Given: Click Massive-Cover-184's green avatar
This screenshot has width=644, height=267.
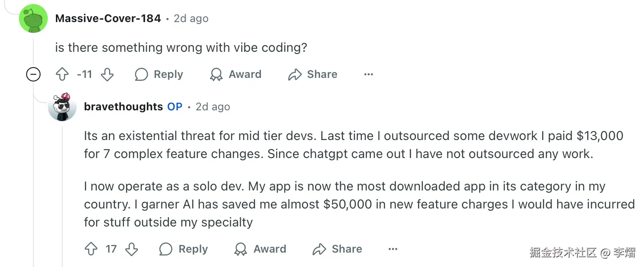Looking at the screenshot, I should click(33, 18).
